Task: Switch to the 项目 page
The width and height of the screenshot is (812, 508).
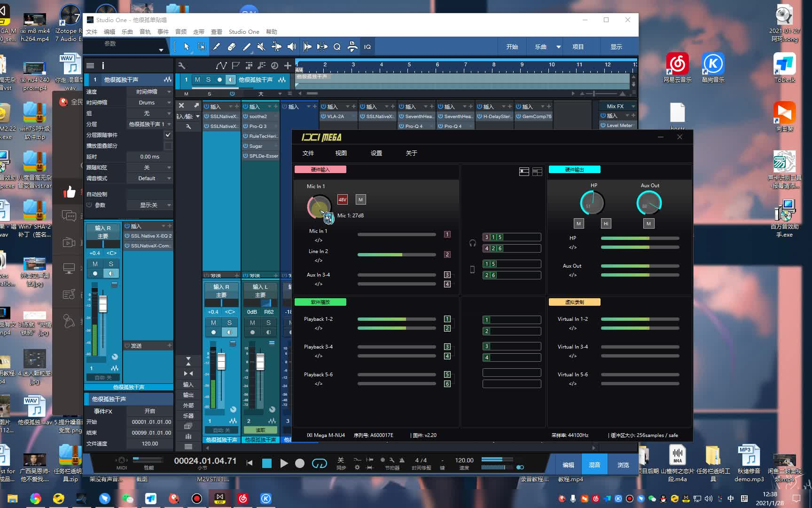Action: coord(578,47)
